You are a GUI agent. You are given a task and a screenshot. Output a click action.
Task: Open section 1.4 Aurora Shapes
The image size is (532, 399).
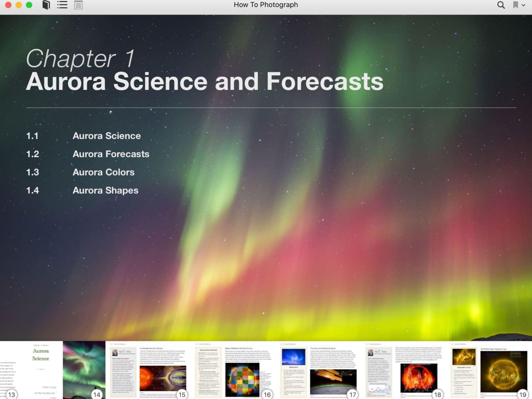click(x=105, y=190)
